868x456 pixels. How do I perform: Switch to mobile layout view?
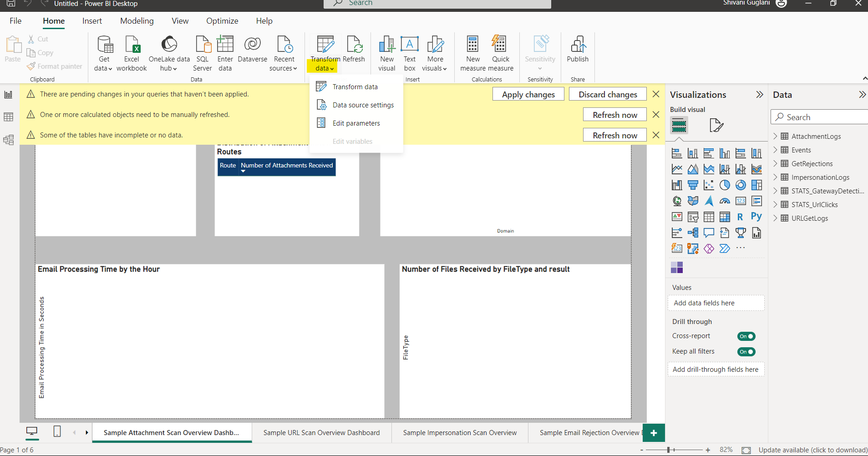[57, 431]
